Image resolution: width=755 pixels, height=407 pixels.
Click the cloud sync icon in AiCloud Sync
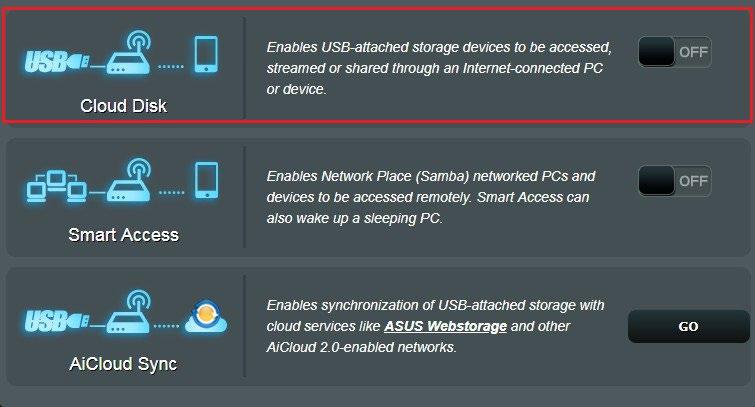click(206, 317)
